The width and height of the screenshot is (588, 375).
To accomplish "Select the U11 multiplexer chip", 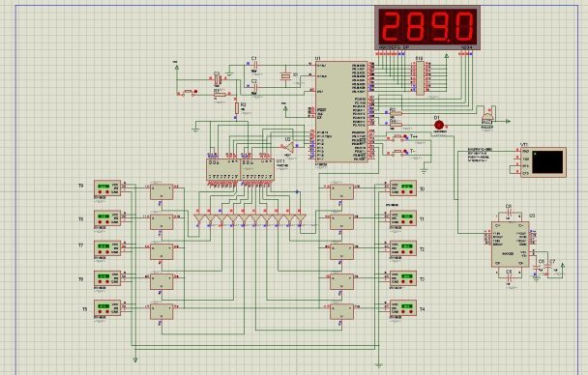I will coord(240,169).
